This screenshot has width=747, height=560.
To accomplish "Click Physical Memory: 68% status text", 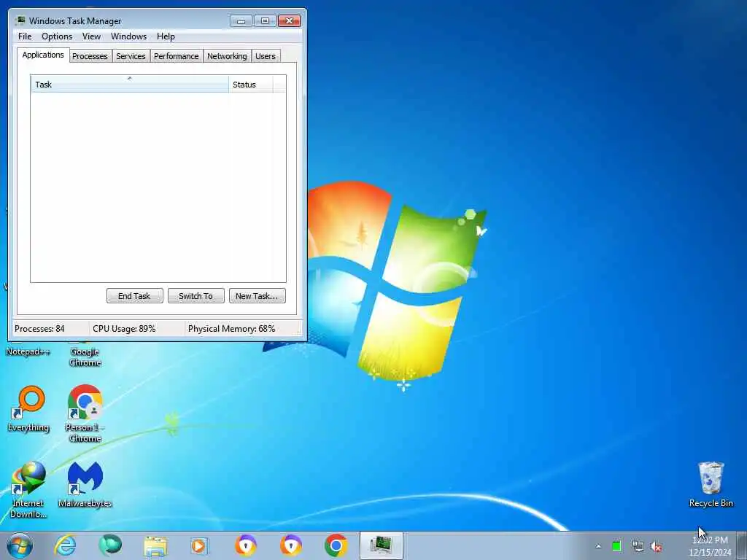I will pyautogui.click(x=231, y=329).
